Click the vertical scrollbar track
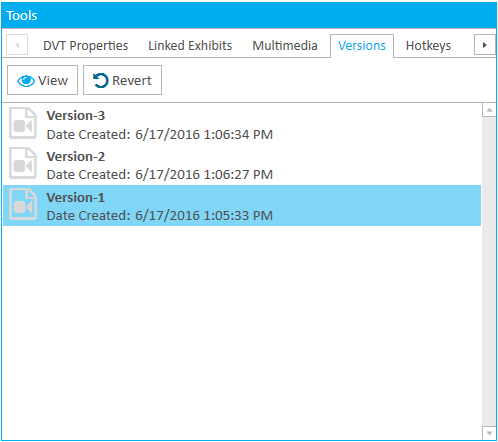This screenshot has width=498, height=442. tap(489, 272)
